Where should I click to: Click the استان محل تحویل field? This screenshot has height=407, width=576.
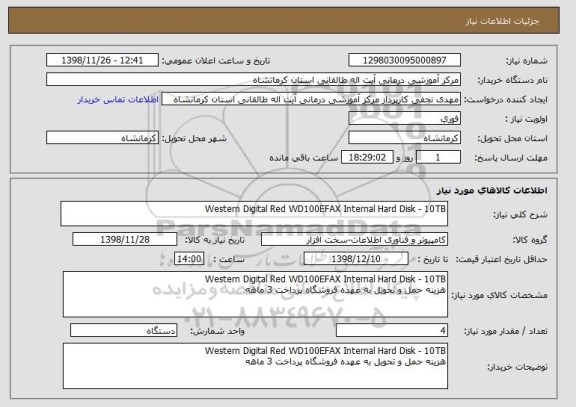click(x=404, y=138)
